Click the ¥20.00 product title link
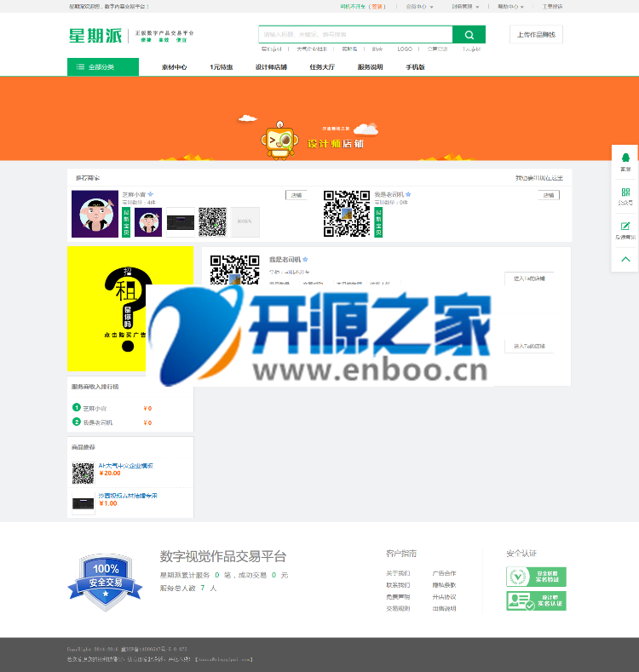 125,466
